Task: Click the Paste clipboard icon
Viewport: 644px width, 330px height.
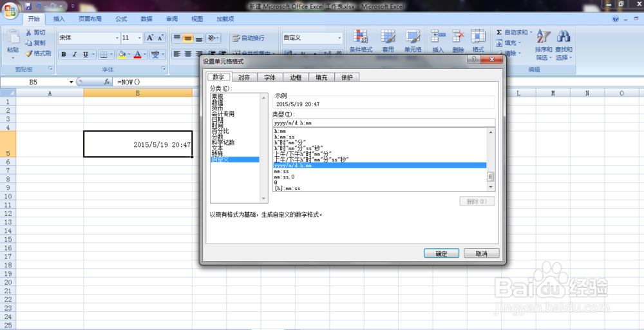Action: tap(13, 38)
